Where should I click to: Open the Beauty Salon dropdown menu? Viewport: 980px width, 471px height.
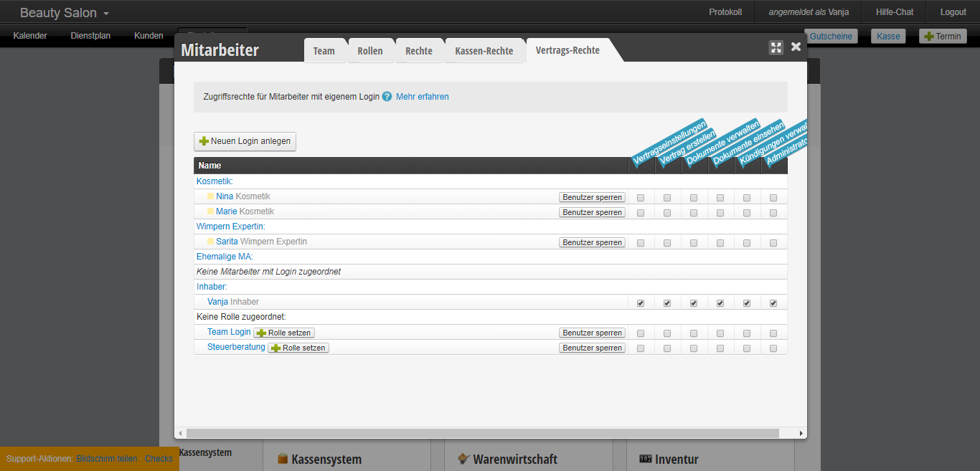pyautogui.click(x=65, y=13)
